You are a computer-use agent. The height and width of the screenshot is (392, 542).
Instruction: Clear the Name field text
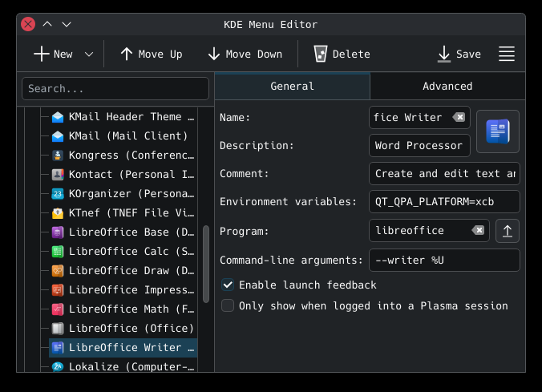459,117
